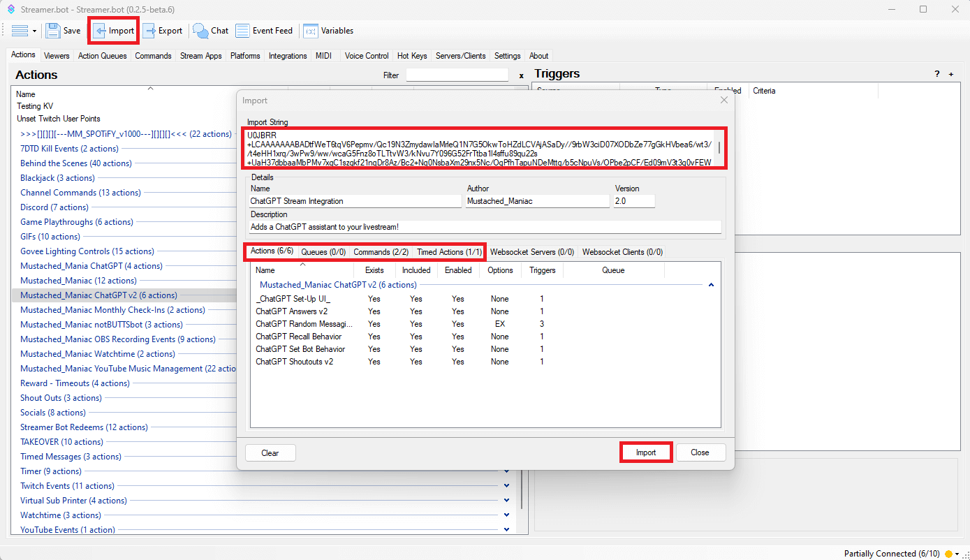970x560 pixels.
Task: Click the Triggers help question mark
Action: coord(937,74)
